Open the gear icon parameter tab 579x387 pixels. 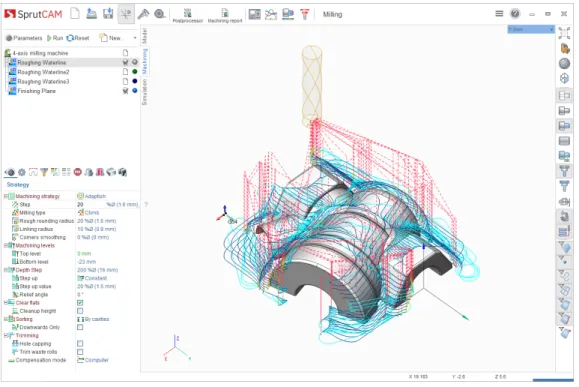pyautogui.click(x=22, y=172)
